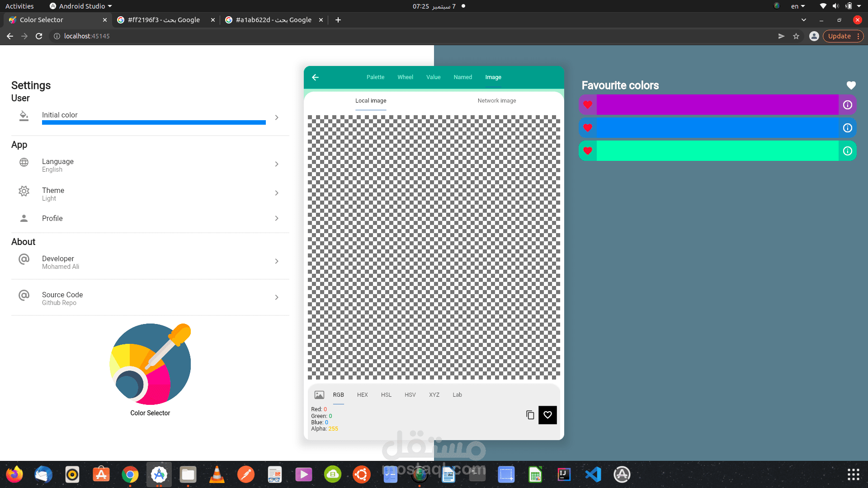Expand the Profile setting chevron
868x488 pixels.
coord(277,219)
